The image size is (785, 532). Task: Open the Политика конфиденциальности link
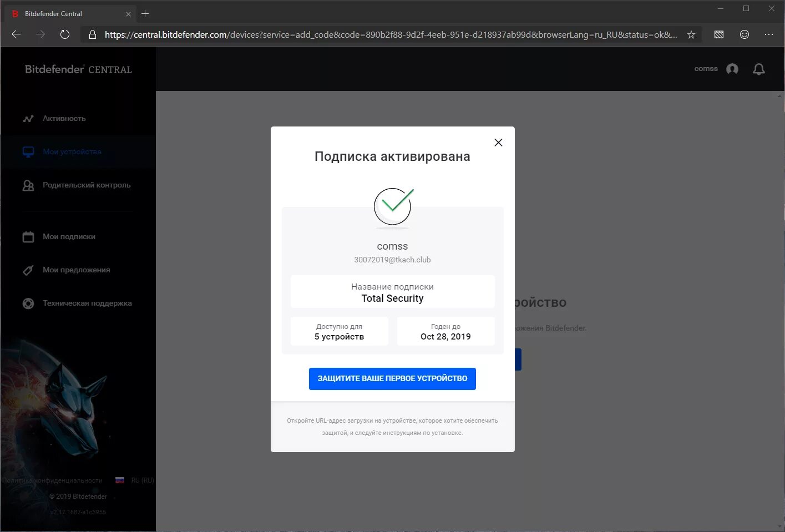pyautogui.click(x=52, y=480)
